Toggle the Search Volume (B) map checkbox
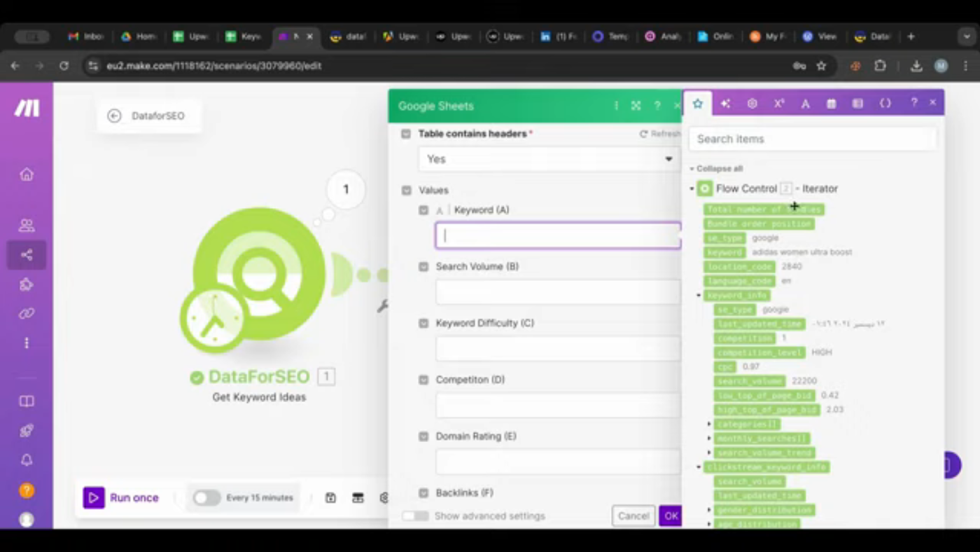Image resolution: width=980 pixels, height=552 pixels. coord(423,266)
